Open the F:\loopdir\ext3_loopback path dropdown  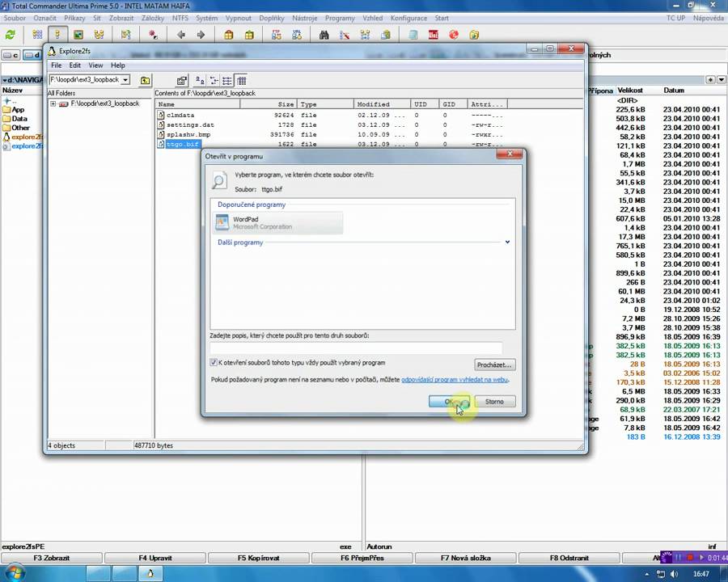[x=125, y=80]
